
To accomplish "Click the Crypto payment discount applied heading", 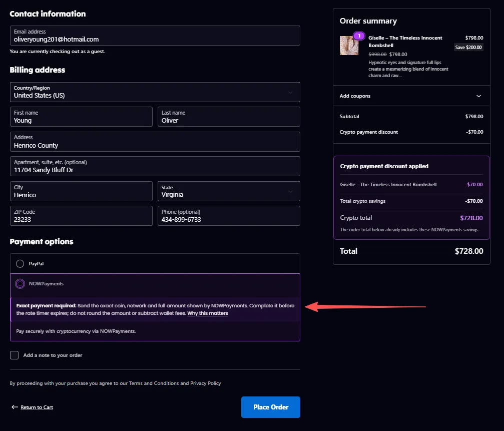I will click(384, 166).
